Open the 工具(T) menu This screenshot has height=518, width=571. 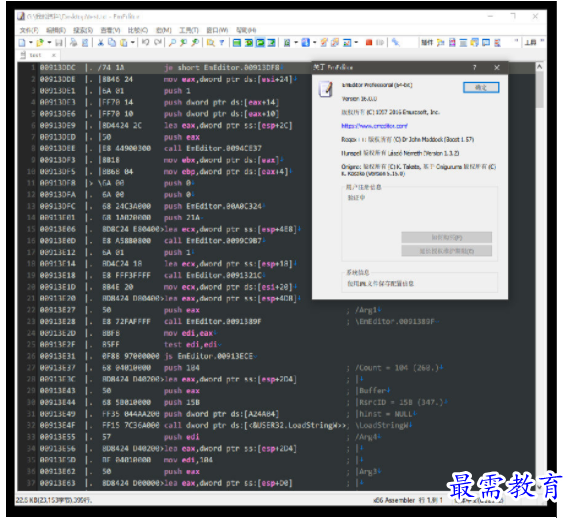point(189,30)
